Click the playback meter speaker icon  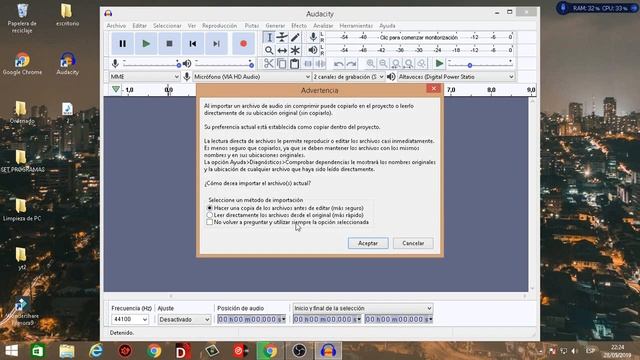point(313,50)
